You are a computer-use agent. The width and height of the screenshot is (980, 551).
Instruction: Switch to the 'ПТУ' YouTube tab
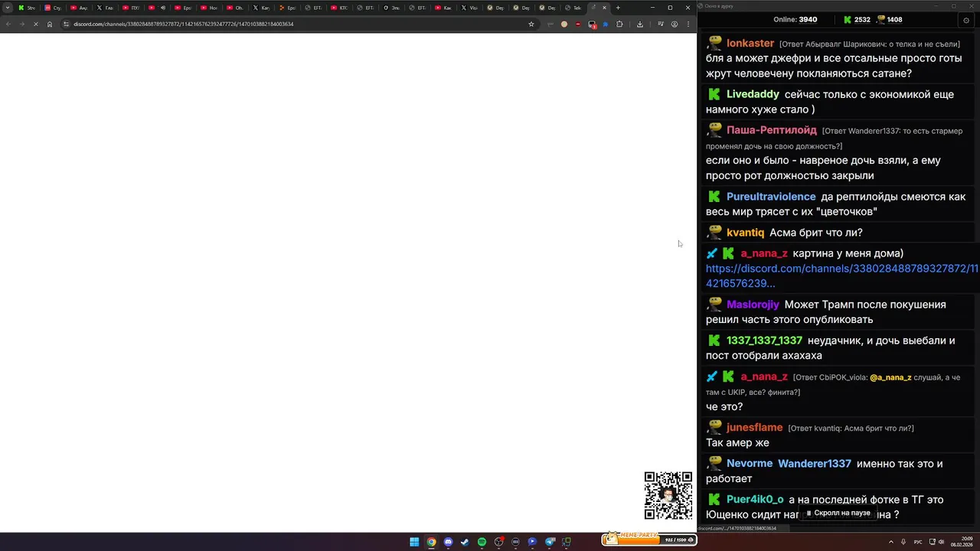click(x=131, y=8)
